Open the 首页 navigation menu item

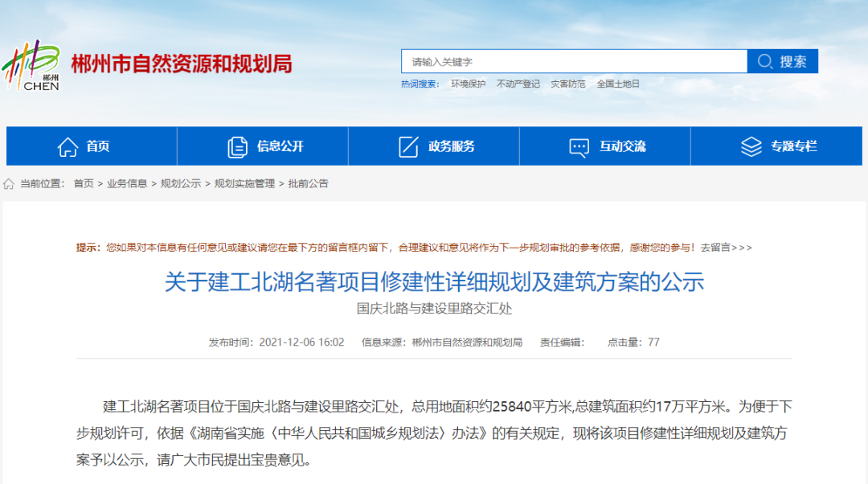click(x=98, y=146)
